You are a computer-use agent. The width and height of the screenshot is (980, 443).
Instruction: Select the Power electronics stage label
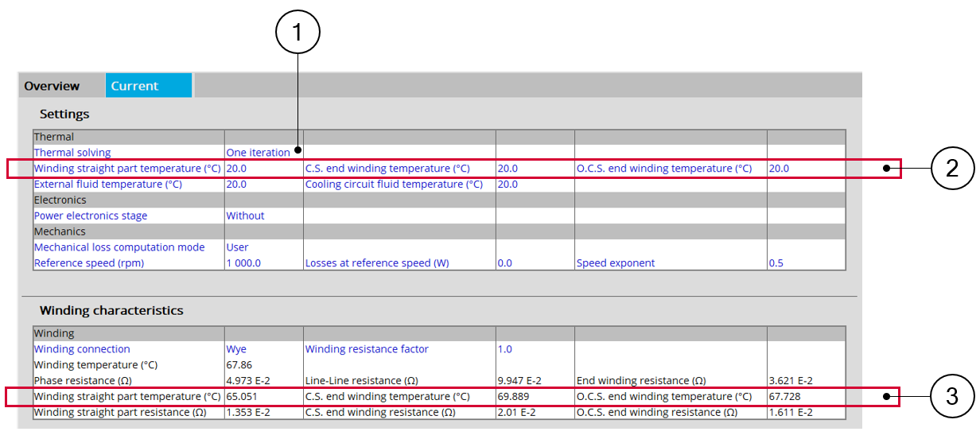(91, 216)
